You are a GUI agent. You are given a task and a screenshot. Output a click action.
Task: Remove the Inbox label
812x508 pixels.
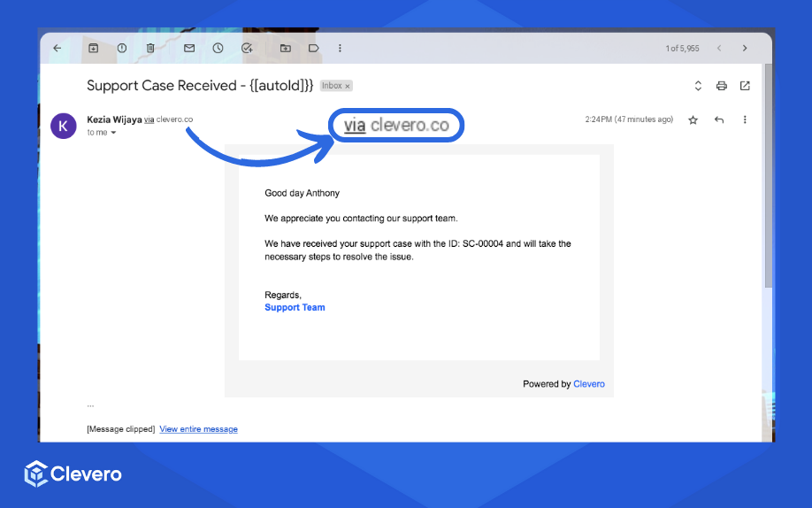point(348,86)
